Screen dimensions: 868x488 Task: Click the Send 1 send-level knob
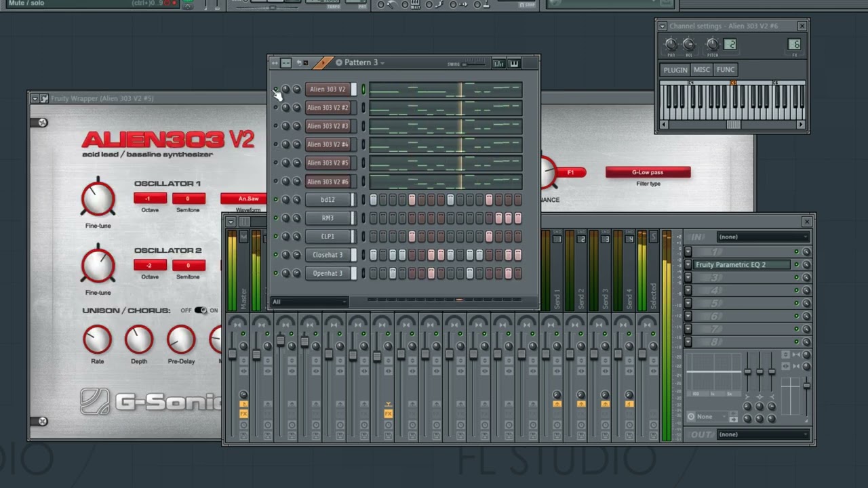click(557, 395)
